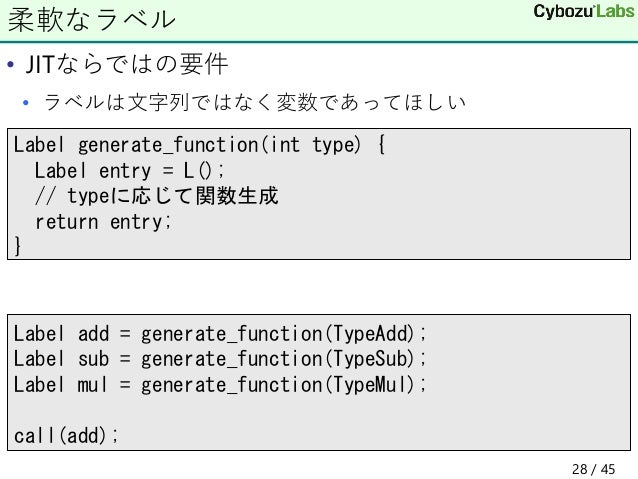Click the TypeSub argument
Screen dimensions: 638x479
[x=370, y=358]
